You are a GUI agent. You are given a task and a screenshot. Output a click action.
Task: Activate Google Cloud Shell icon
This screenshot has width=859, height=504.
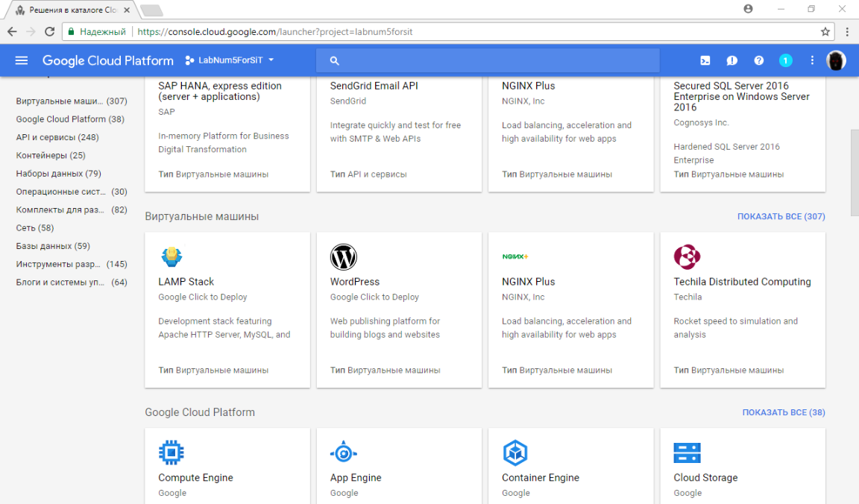click(705, 60)
